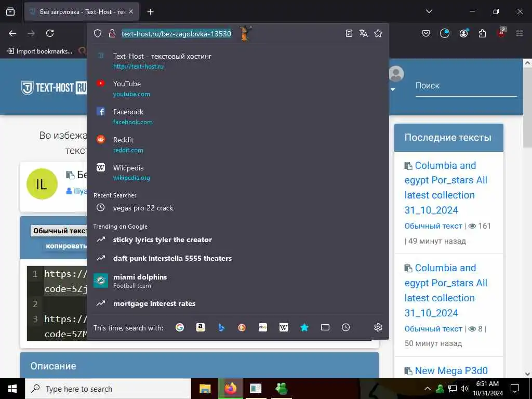Go back to the previous page
The height and width of the screenshot is (399, 532).
[x=12, y=33]
